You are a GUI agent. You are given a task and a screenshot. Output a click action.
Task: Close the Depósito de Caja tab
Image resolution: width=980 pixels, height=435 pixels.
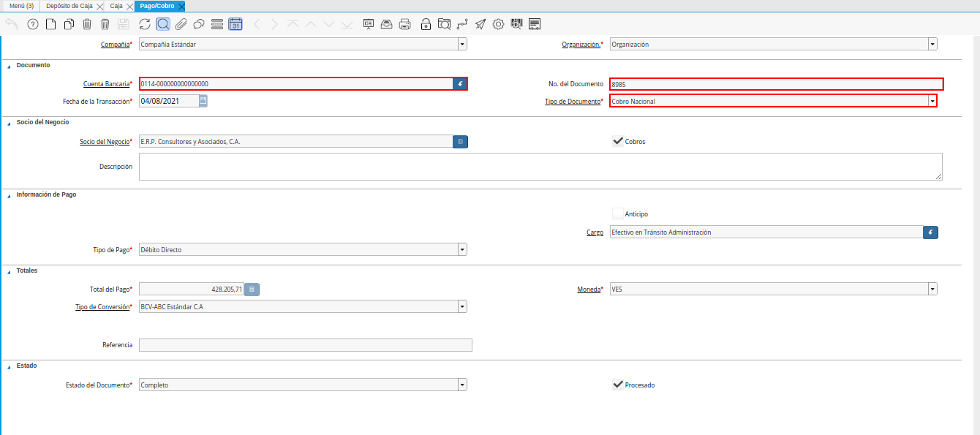pos(100,7)
